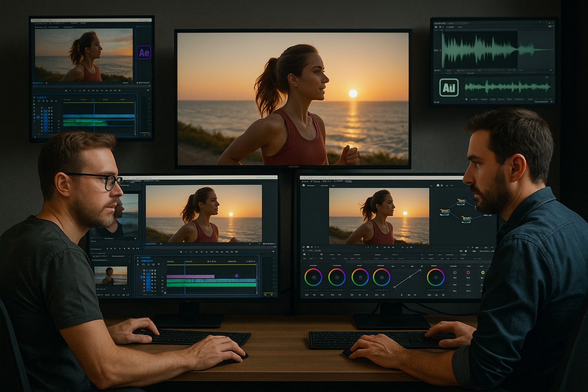Click the leftmost color wheel
This screenshot has height=392, width=588.
click(x=314, y=277)
